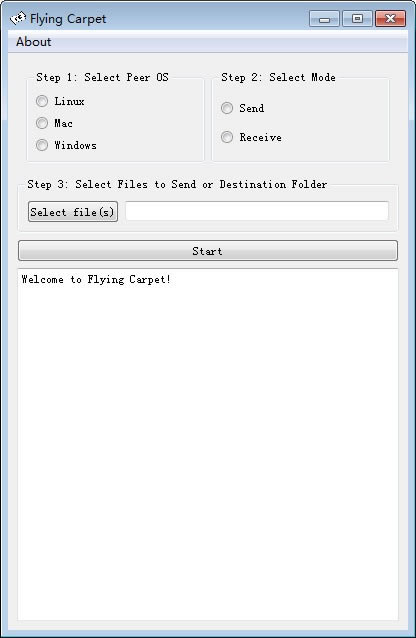Click the Step 3 Select Files label
Screen dimensions: 416x638
coord(177,184)
